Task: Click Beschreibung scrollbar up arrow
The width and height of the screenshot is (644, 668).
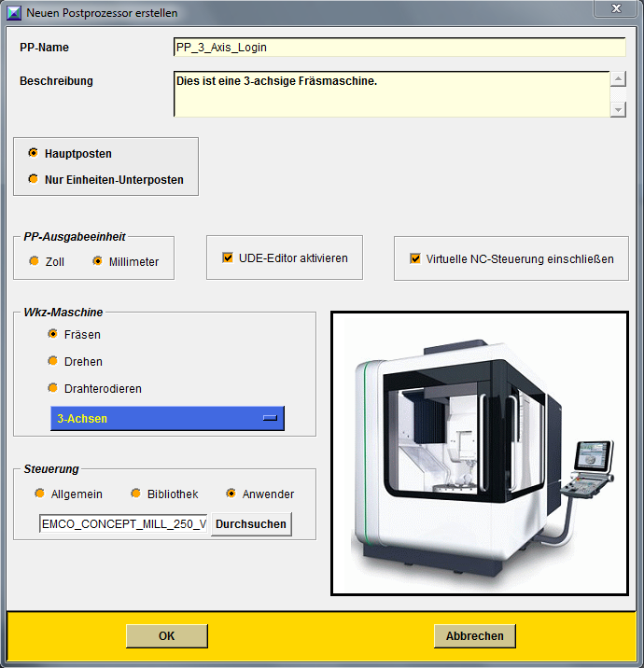Action: click(618, 78)
